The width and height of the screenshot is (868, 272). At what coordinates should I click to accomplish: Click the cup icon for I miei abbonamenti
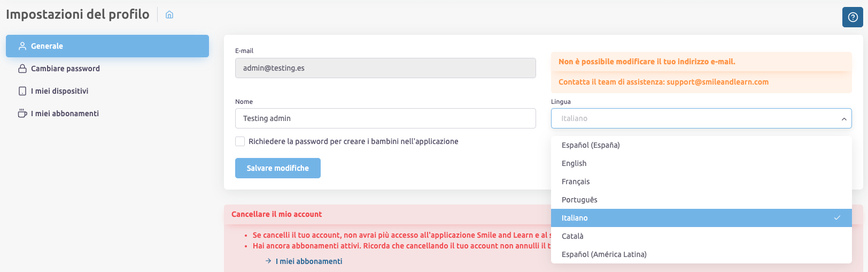tap(22, 114)
